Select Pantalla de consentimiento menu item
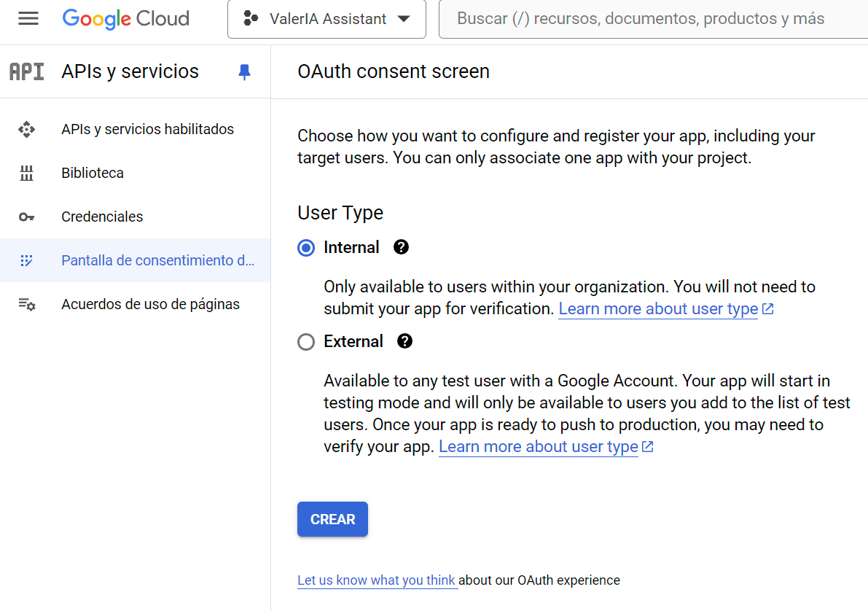 tap(135, 260)
